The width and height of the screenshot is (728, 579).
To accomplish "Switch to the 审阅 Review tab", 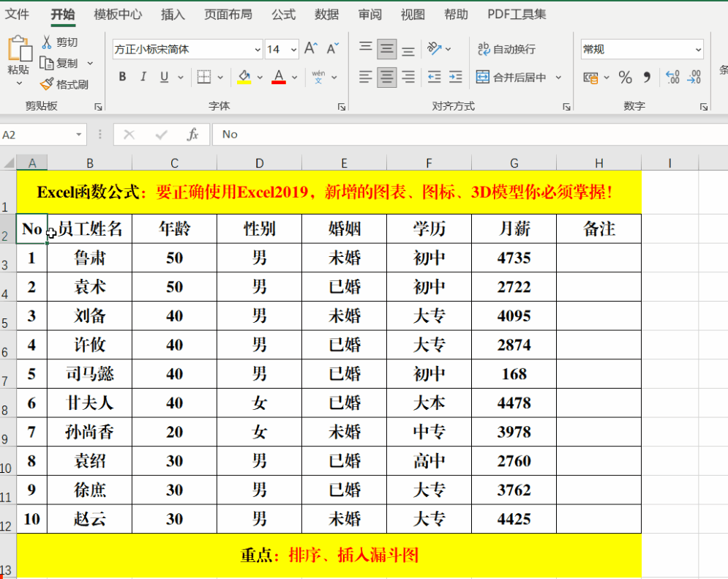I will 369,15.
